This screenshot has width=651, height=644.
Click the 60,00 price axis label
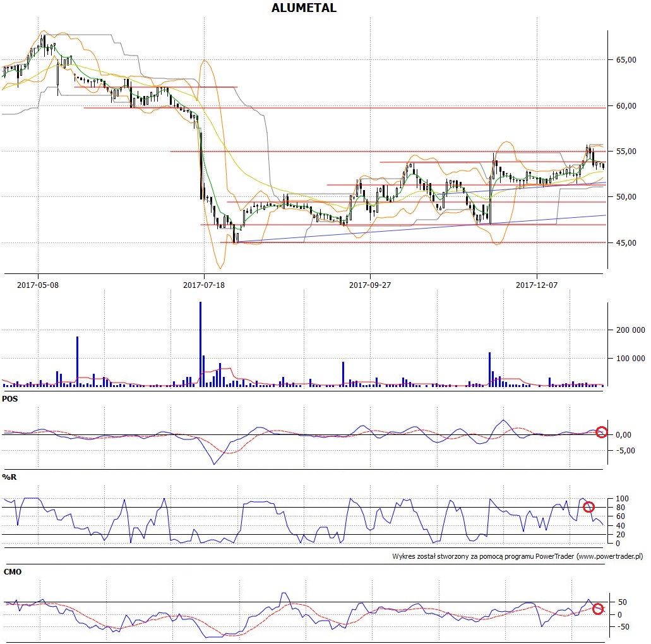coord(626,106)
